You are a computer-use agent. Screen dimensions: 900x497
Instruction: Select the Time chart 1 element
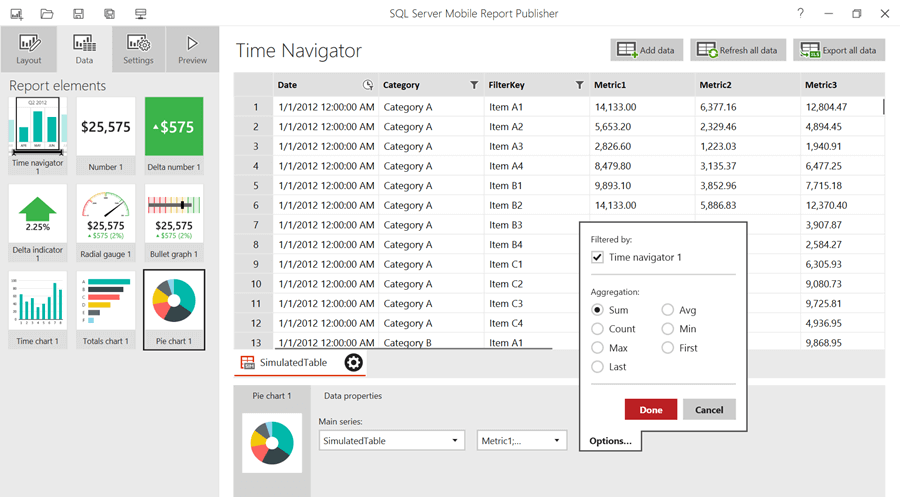click(x=38, y=310)
